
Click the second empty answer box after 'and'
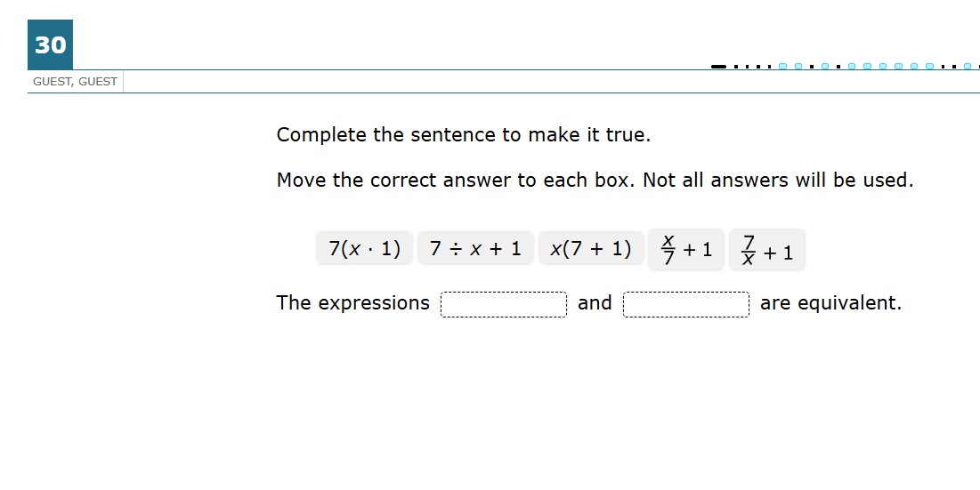coord(685,305)
